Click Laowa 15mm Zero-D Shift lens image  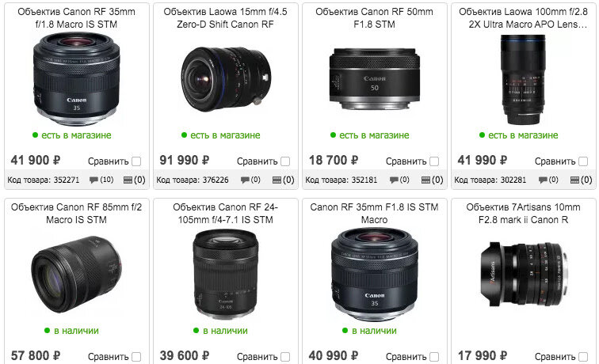pyautogui.click(x=226, y=79)
